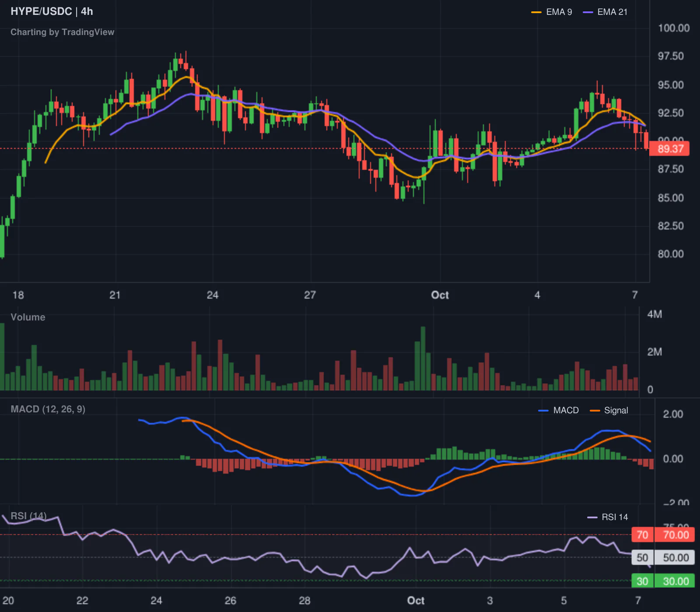The width and height of the screenshot is (700, 612).
Task: Click the 22 date label on RSI time axis
Action: 82,601
